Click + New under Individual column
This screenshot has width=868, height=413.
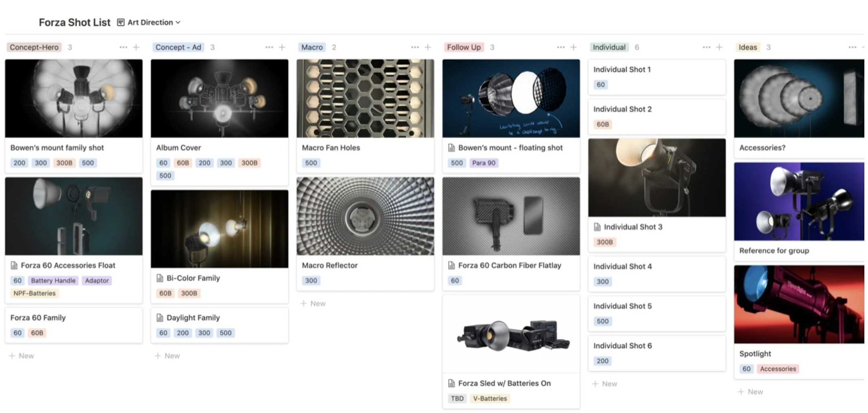604,384
